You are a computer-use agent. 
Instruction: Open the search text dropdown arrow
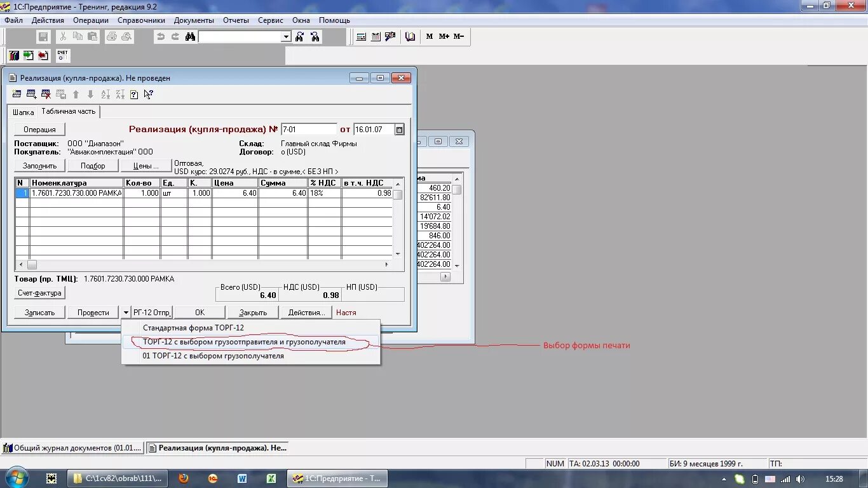286,37
